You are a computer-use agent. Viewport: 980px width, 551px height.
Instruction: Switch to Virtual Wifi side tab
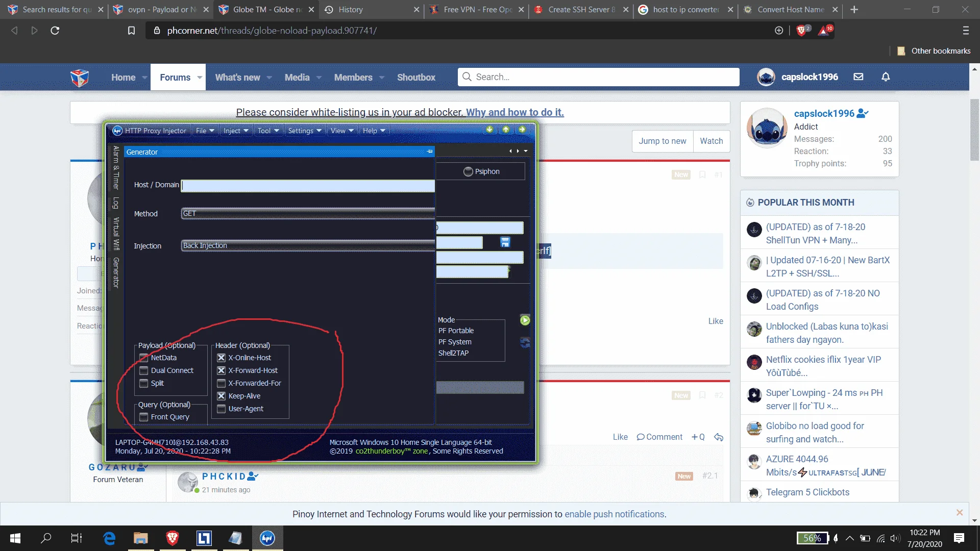coord(116,234)
